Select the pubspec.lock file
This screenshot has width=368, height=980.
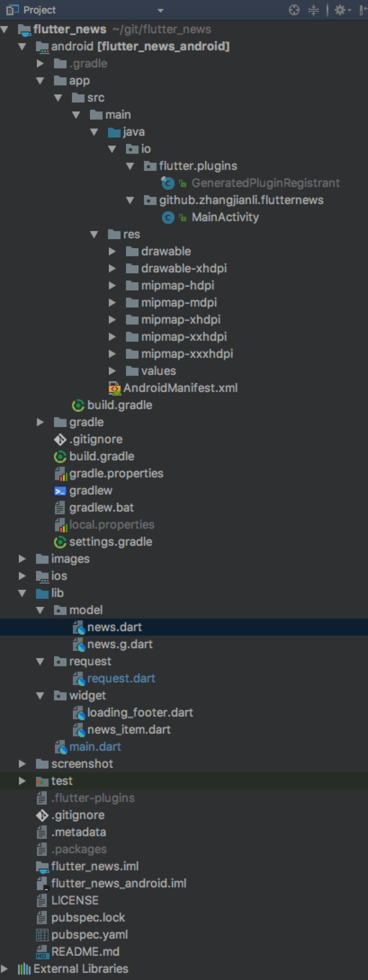click(88, 918)
